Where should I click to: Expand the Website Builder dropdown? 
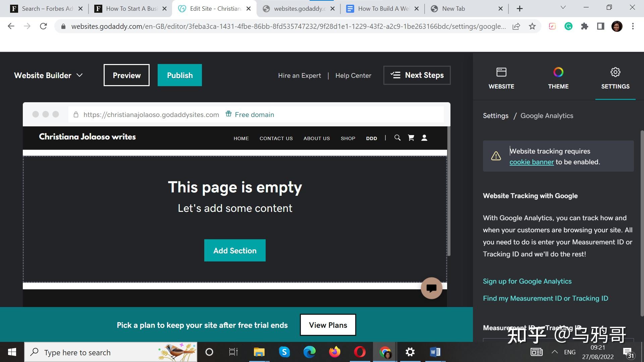click(x=48, y=75)
